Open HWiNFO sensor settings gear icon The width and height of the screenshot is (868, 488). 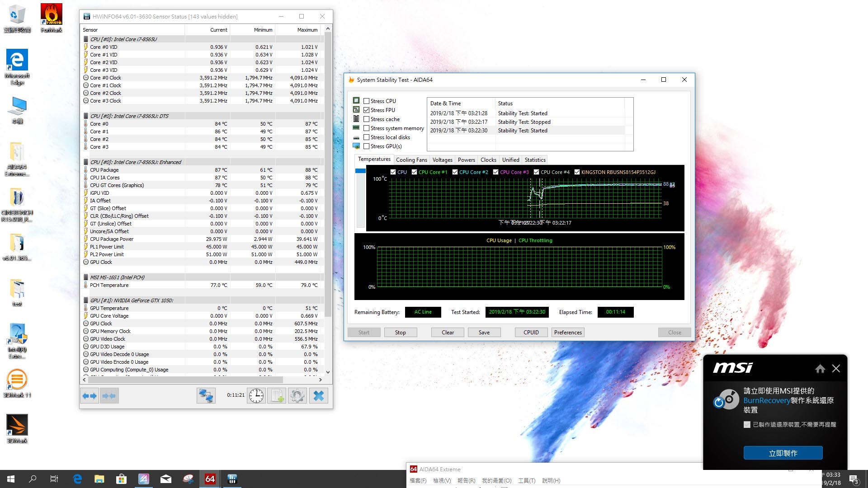click(x=297, y=396)
